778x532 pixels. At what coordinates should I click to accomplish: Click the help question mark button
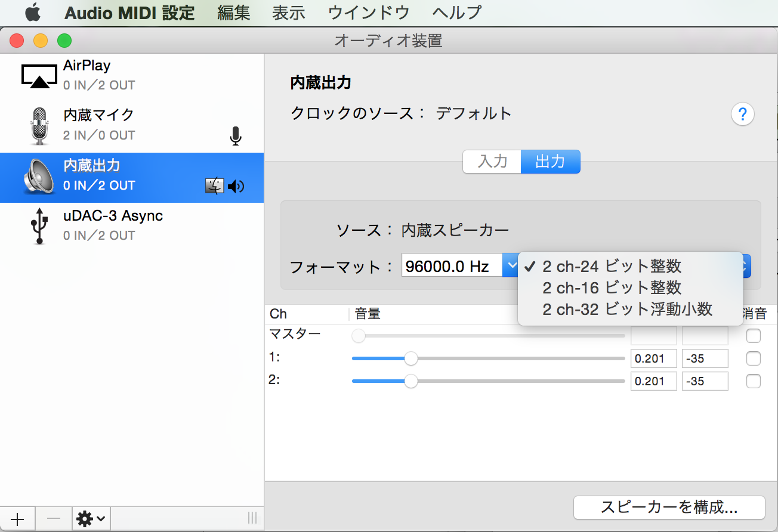[742, 115]
